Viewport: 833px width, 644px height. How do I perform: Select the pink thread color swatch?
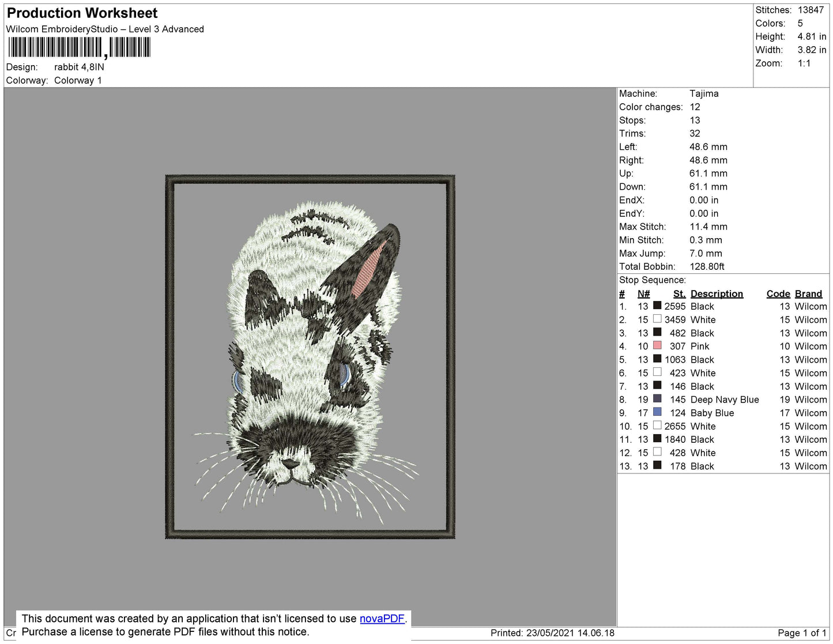(657, 345)
